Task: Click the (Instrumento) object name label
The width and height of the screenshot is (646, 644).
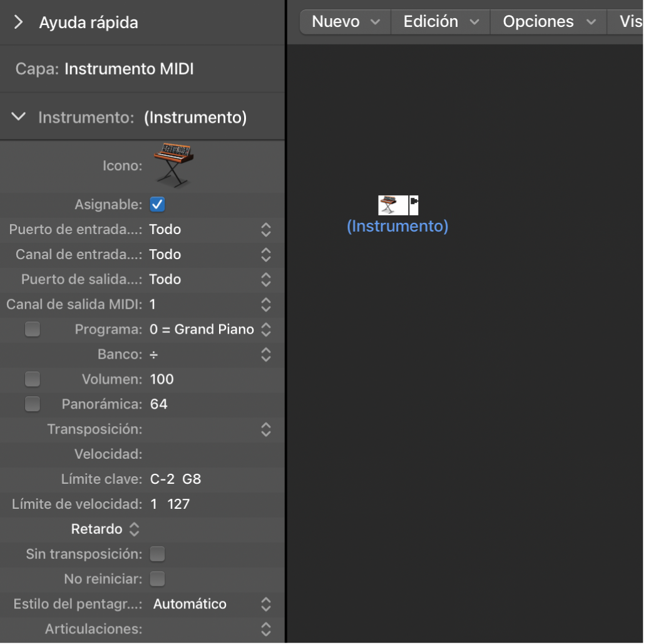Action: (397, 226)
